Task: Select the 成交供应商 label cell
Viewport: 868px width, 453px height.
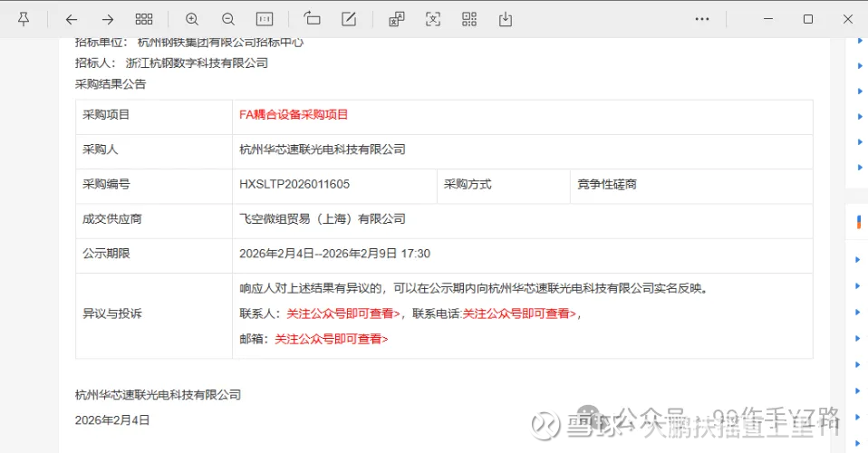Action: tap(154, 221)
